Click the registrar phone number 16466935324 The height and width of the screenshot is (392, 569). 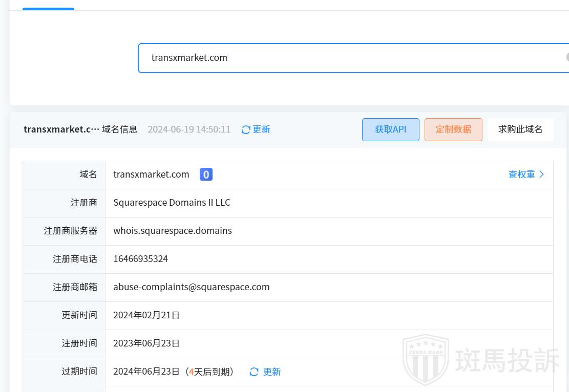140,259
